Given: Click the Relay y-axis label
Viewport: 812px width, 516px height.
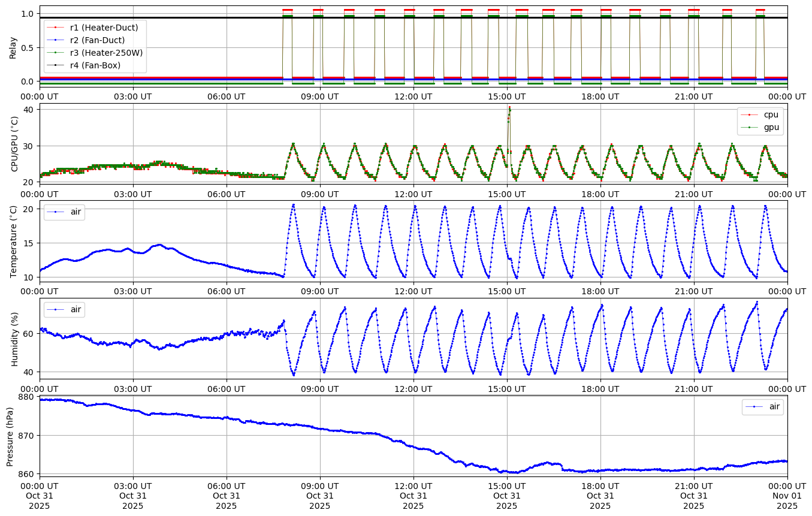Looking at the screenshot, I should (x=13, y=47).
